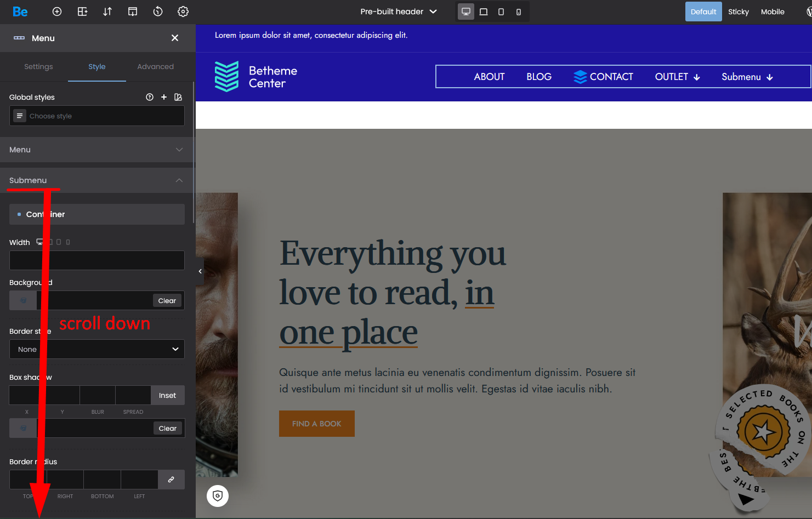Click the reorder sections arrows icon
812x519 pixels.
pyautogui.click(x=107, y=12)
